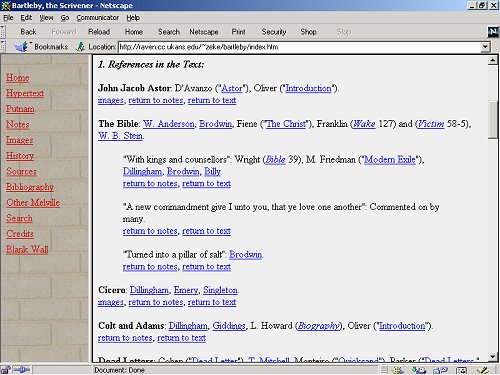Open the File menu
Screen dimensions: 500x375
pos(8,18)
